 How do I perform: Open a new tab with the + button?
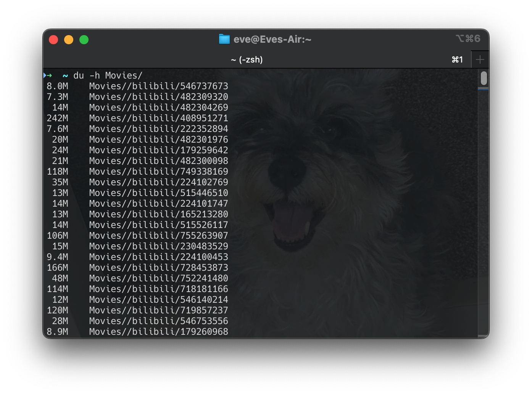pyautogui.click(x=480, y=59)
